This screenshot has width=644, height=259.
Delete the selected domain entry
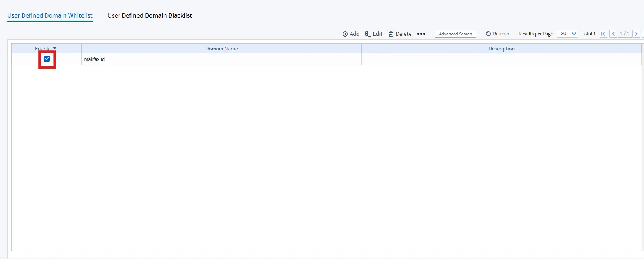[x=400, y=34]
